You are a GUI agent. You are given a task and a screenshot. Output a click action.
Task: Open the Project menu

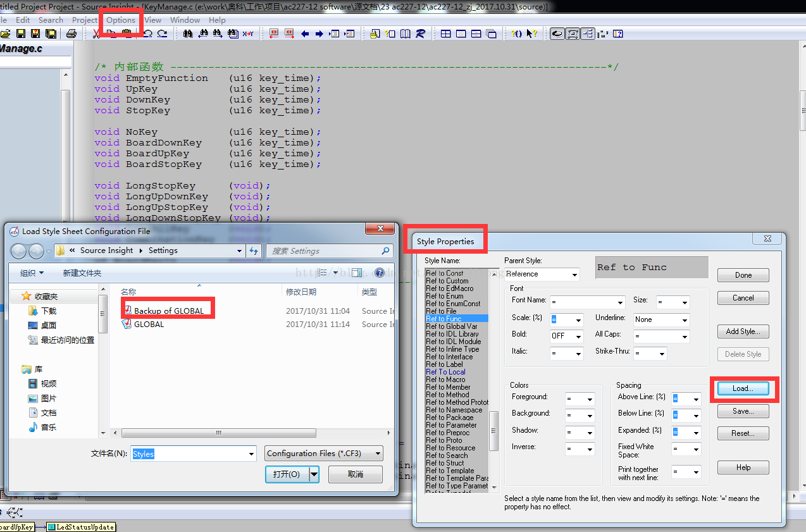(x=85, y=20)
